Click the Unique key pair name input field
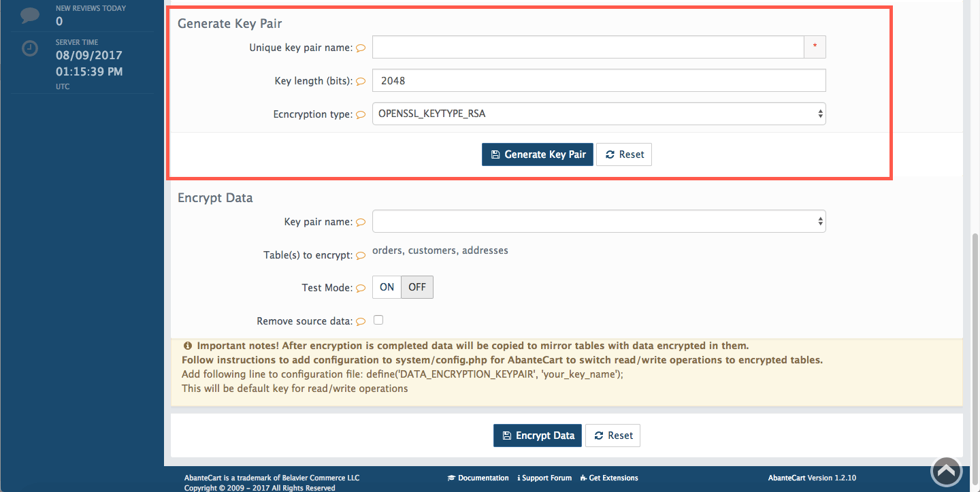The image size is (980, 492). pyautogui.click(x=588, y=48)
